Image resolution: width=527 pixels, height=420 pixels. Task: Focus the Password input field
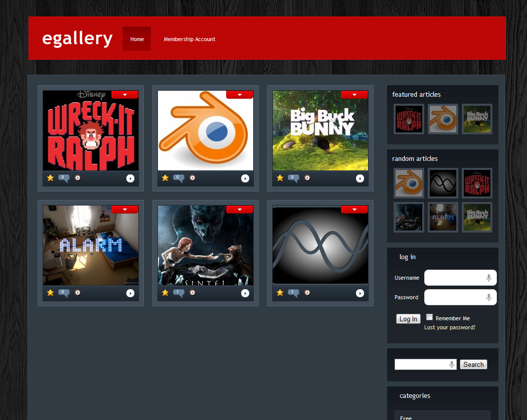pyautogui.click(x=454, y=297)
